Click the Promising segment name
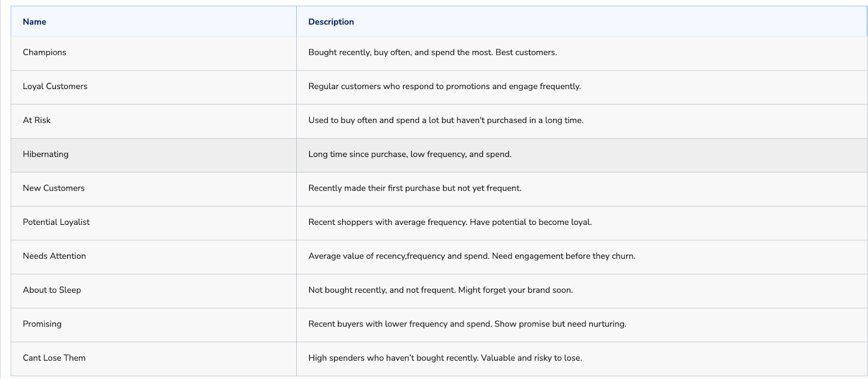This screenshot has height=379, width=868. point(42,324)
